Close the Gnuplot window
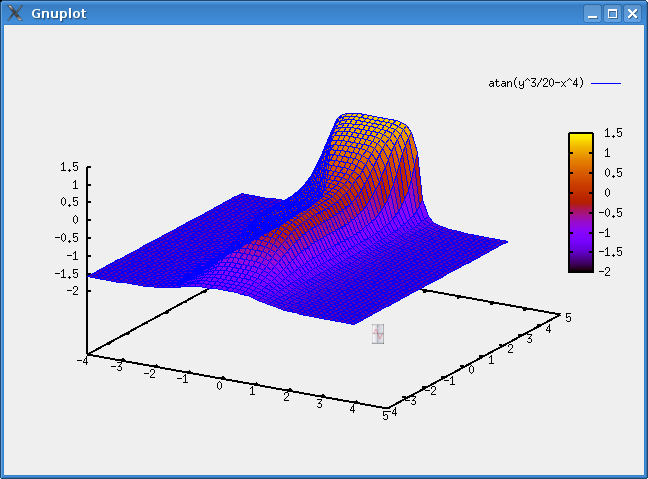This screenshot has width=648, height=479. tap(631, 14)
